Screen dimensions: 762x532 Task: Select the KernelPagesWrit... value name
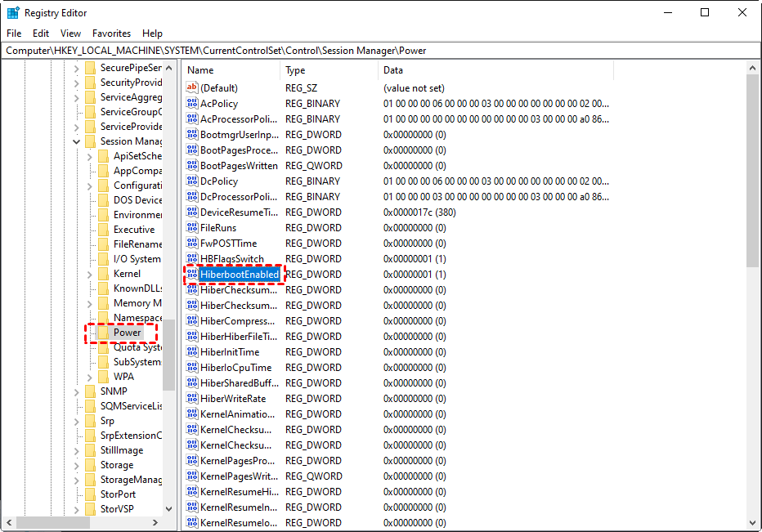(x=239, y=476)
